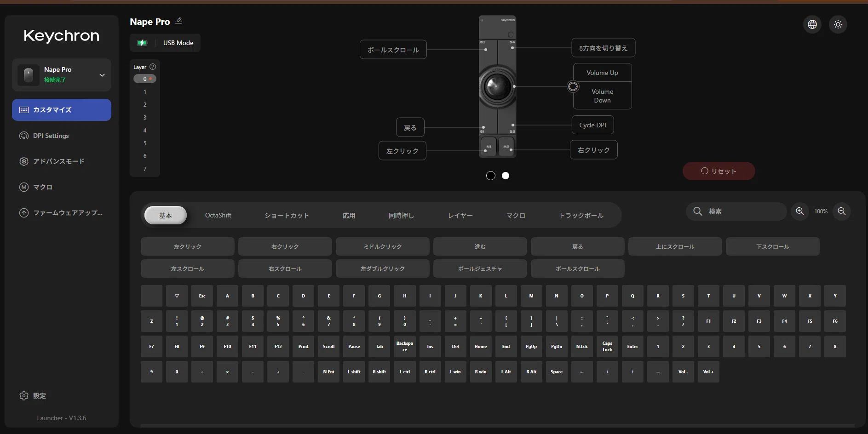Pick the Backspace key
The height and width of the screenshot is (434, 868).
coord(405,346)
